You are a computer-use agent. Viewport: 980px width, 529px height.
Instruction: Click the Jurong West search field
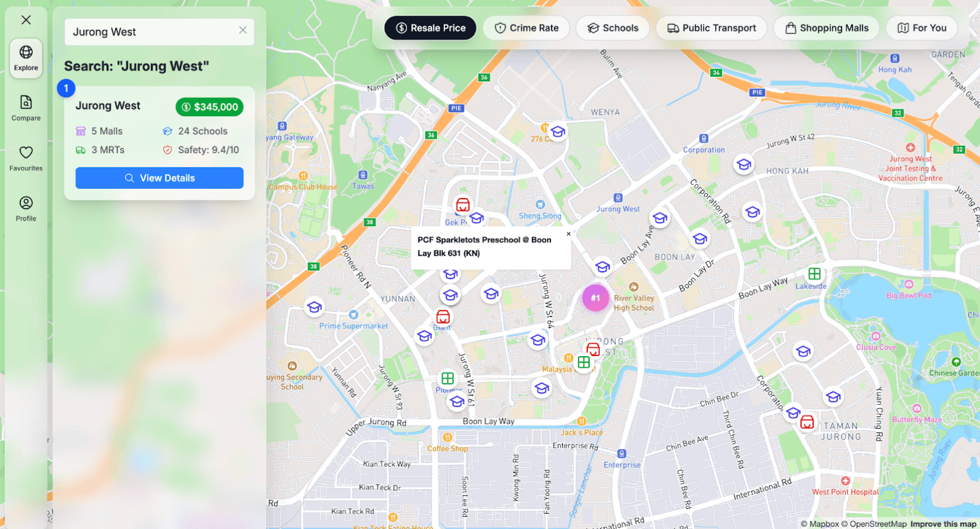click(x=151, y=32)
